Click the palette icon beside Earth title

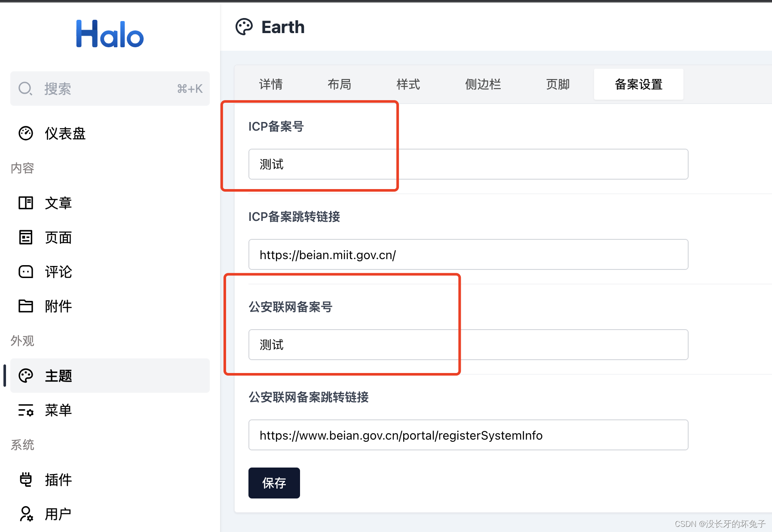pos(244,27)
